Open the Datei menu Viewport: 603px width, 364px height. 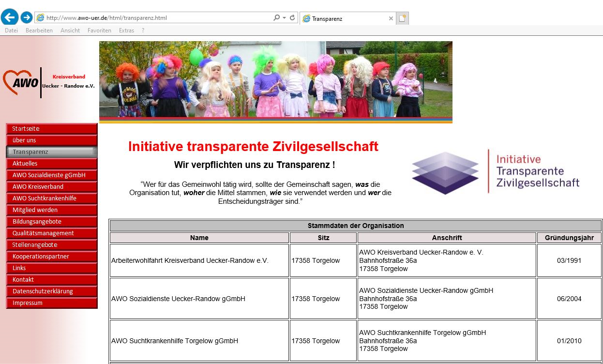click(x=11, y=30)
